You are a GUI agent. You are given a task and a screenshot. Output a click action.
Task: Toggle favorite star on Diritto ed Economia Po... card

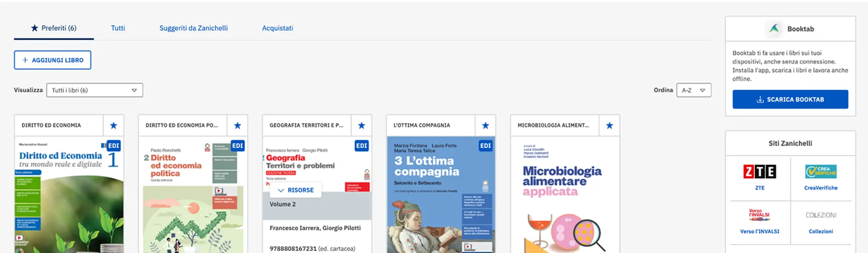click(237, 126)
